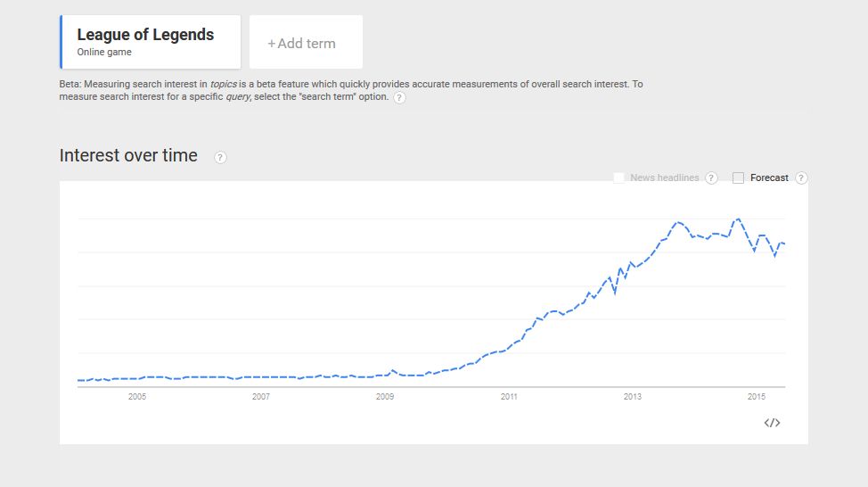Open the help icon after the beta notice
The width and height of the screenshot is (868, 487).
pyautogui.click(x=399, y=97)
